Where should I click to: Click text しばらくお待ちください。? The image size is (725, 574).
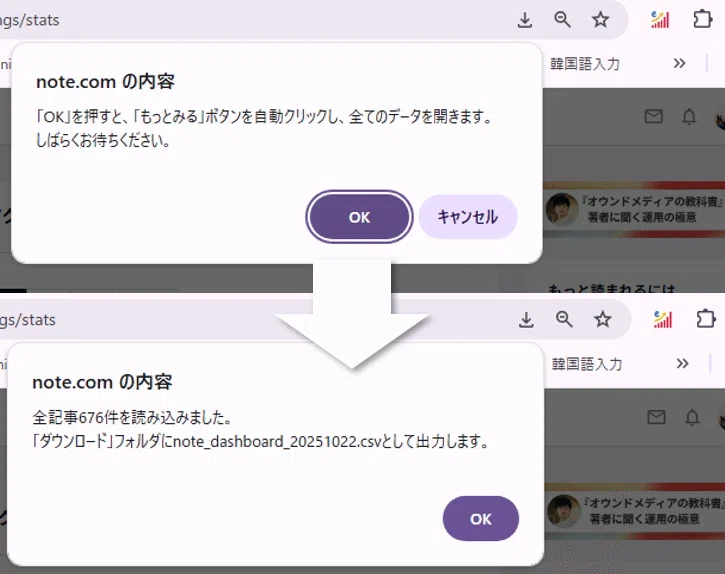coord(104,140)
